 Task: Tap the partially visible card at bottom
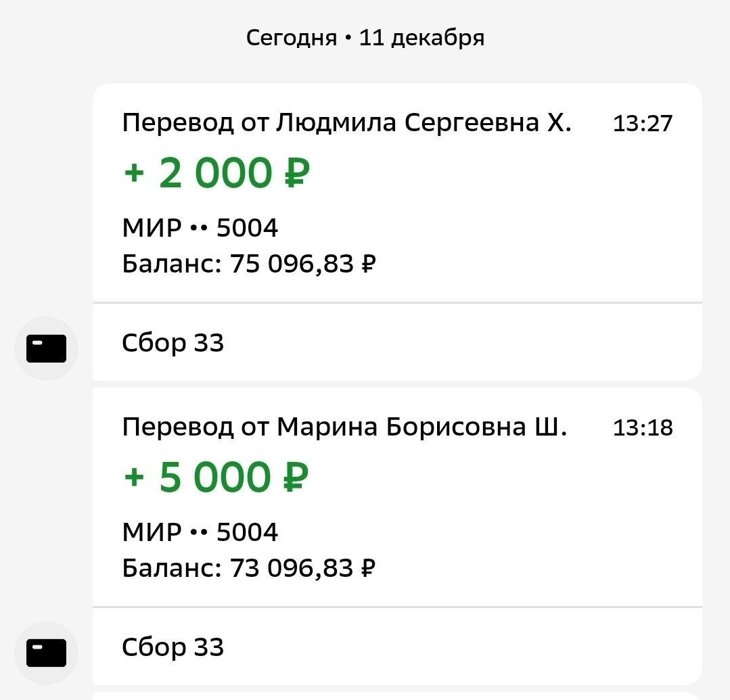(396, 695)
